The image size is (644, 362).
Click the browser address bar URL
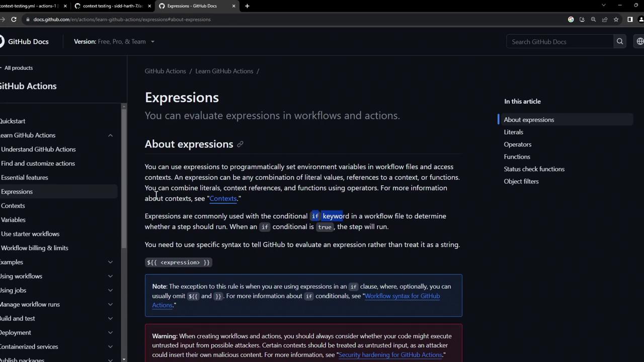pyautogui.click(x=122, y=20)
